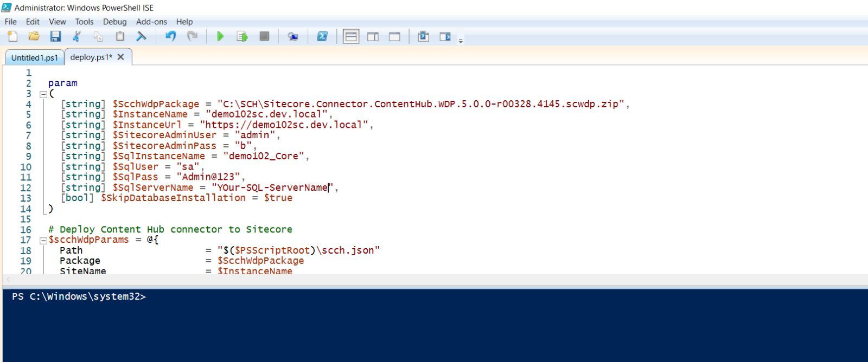Click in the console at PS C:\Windows\system32> prompt
Screen dimensions: 868x362
[79, 296]
